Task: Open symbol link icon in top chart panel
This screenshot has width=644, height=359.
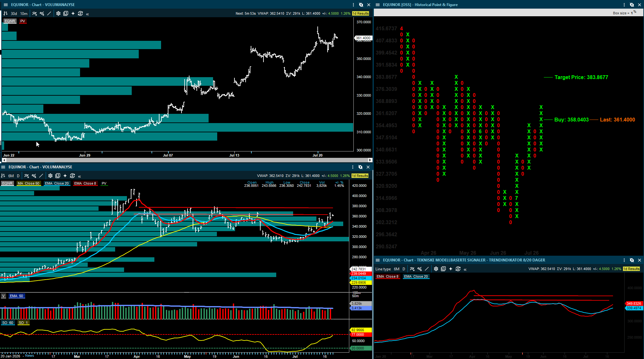Action: pyautogui.click(x=361, y=5)
